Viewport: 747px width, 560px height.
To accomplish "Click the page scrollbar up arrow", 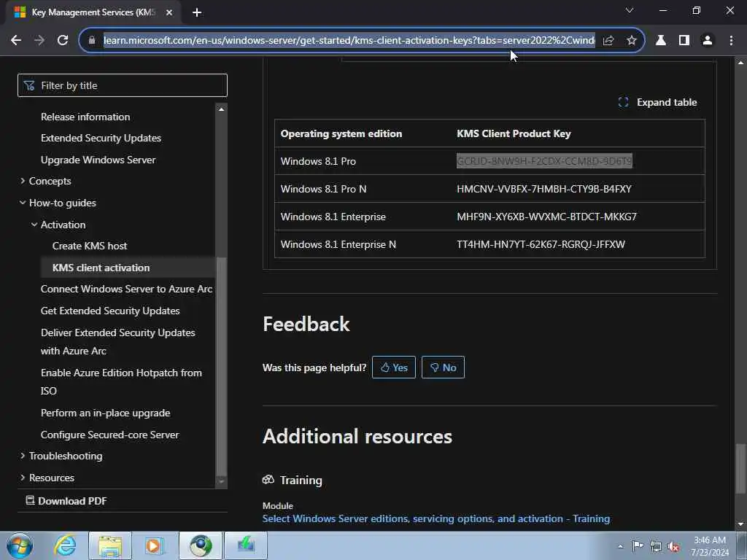I will coord(740,63).
